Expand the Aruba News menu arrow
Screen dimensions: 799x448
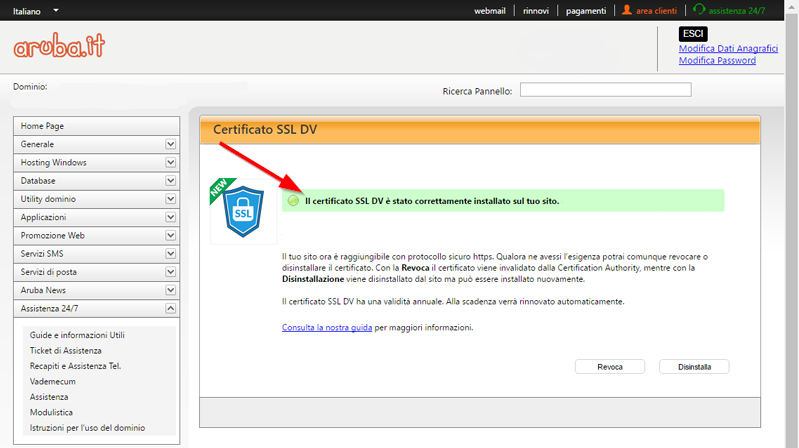(x=170, y=291)
